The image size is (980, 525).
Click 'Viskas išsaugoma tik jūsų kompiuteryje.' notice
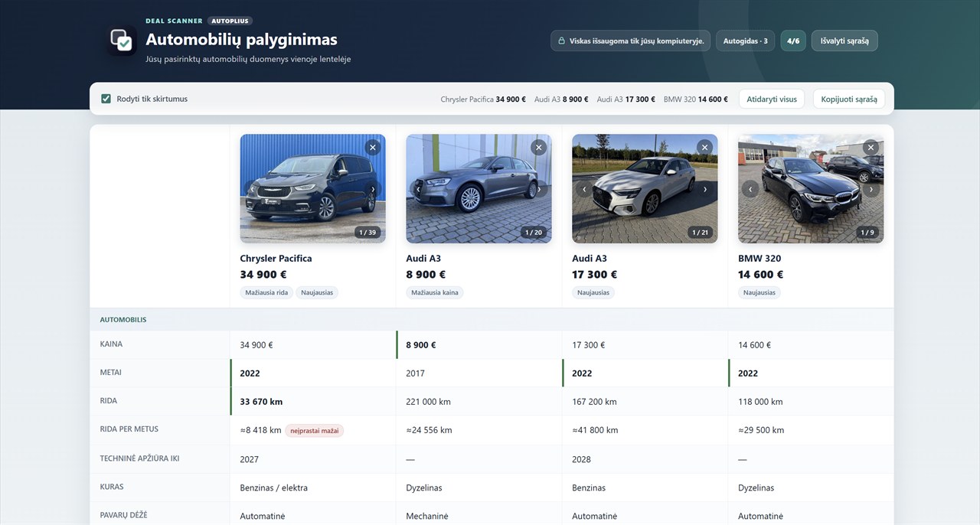pos(631,41)
